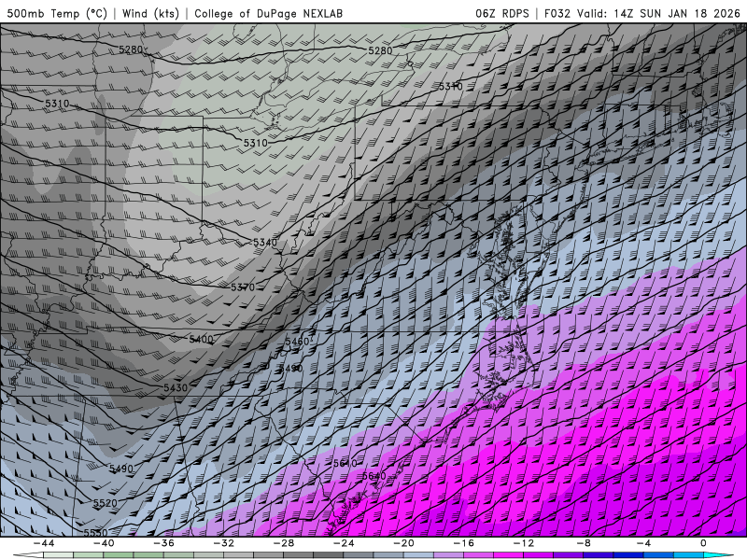Select the -16 colorbar tick label
The width and height of the screenshot is (747, 560).
pos(463,543)
